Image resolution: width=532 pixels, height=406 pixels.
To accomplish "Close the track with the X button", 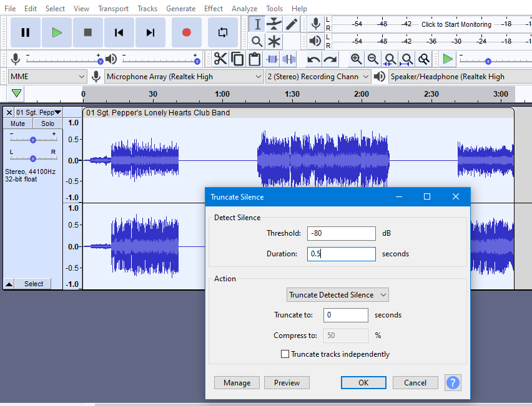I will click(9, 112).
